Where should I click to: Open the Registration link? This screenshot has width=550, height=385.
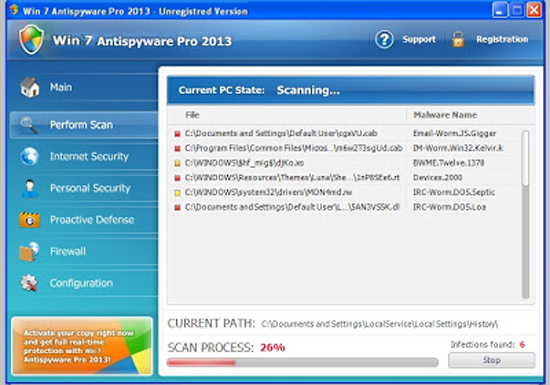(502, 39)
